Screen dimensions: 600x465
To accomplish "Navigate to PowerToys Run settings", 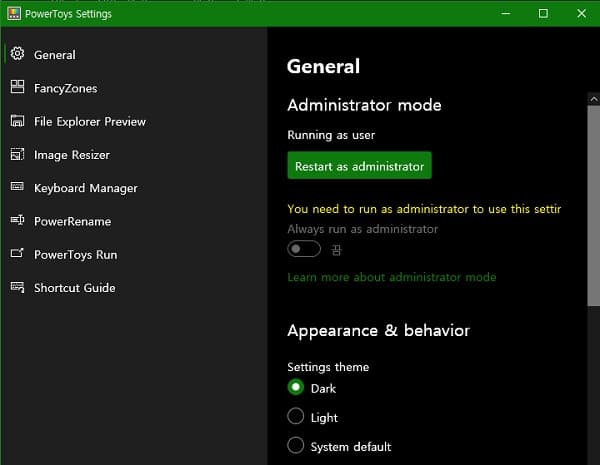I will pos(134,255).
